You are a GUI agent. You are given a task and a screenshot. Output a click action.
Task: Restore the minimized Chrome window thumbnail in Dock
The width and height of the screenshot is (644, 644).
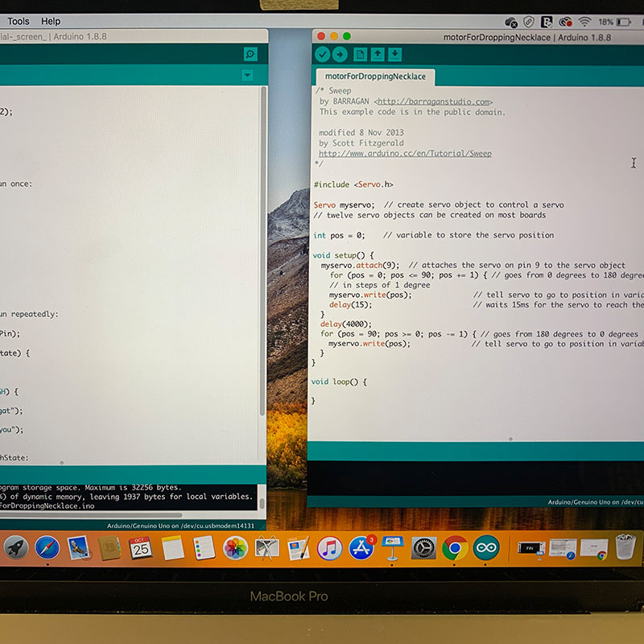point(594,549)
